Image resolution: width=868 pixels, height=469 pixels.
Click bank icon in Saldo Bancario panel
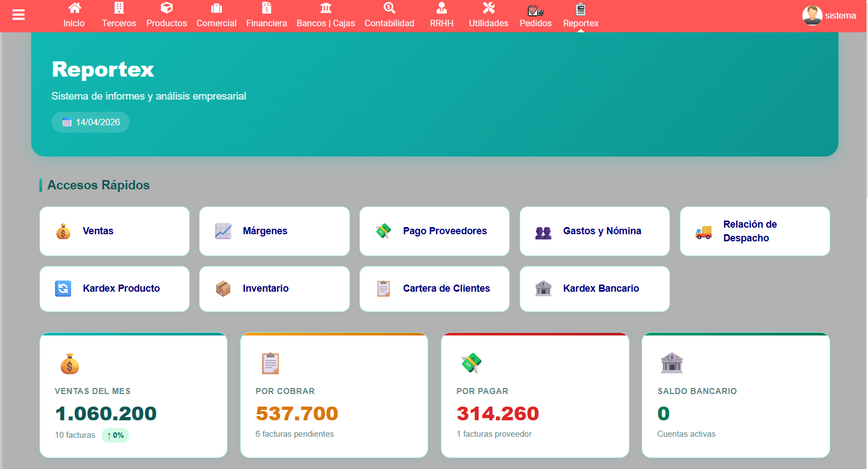(x=672, y=363)
